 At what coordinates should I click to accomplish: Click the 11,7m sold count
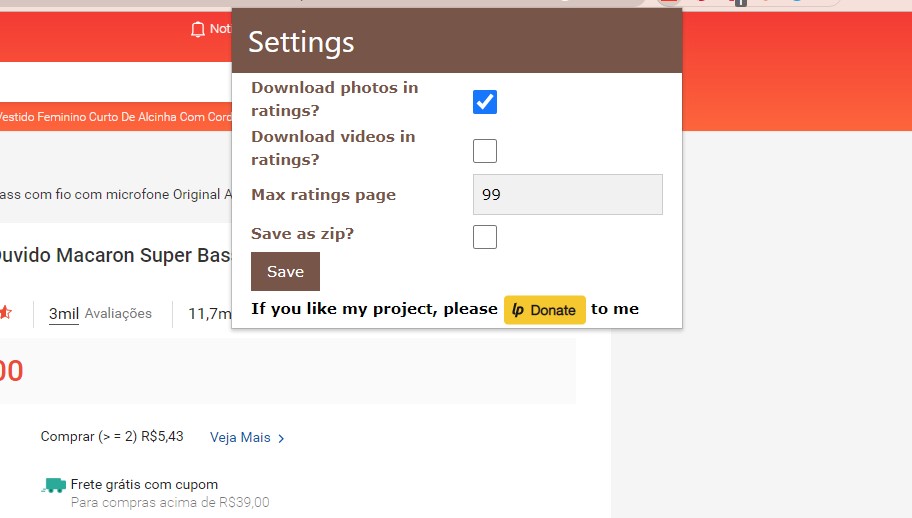click(x=208, y=315)
